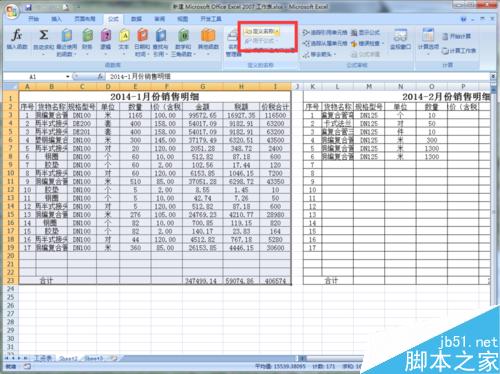Open the Date & Time functions book icon
Image resolution: width=500 pixels, height=374 pixels.
pyautogui.click(x=142, y=35)
